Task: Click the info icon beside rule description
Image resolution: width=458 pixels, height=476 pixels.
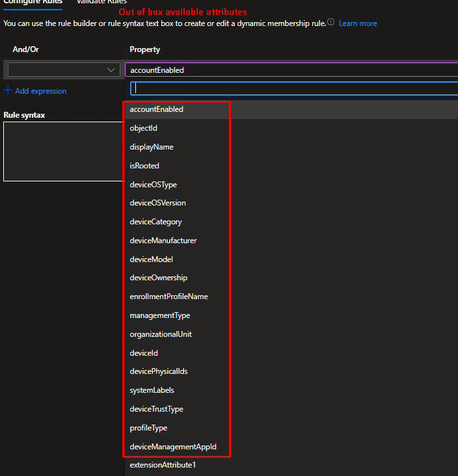Action: [x=331, y=23]
